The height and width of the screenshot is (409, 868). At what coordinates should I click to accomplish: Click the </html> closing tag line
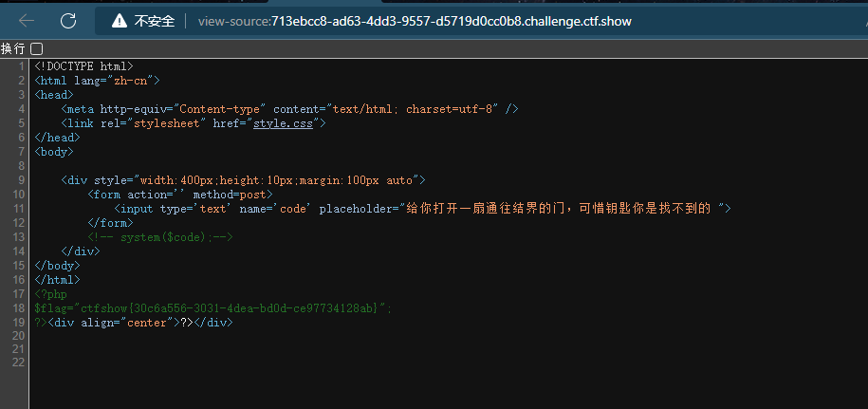pos(57,280)
